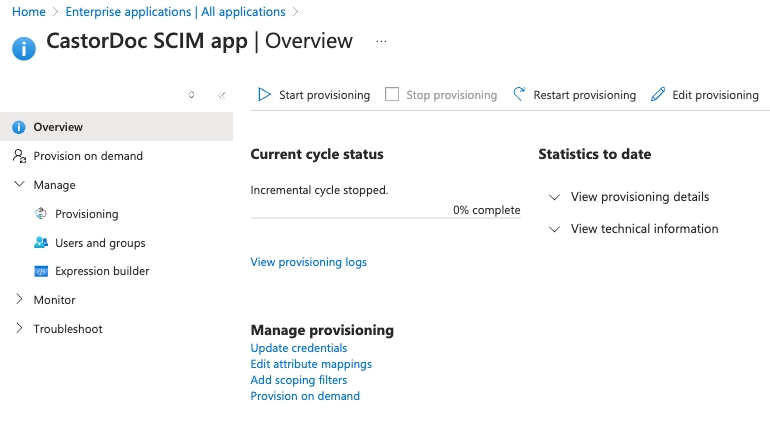This screenshot has width=770, height=436.
Task: Click the Provisioning icon in the sidebar
Action: [41, 214]
